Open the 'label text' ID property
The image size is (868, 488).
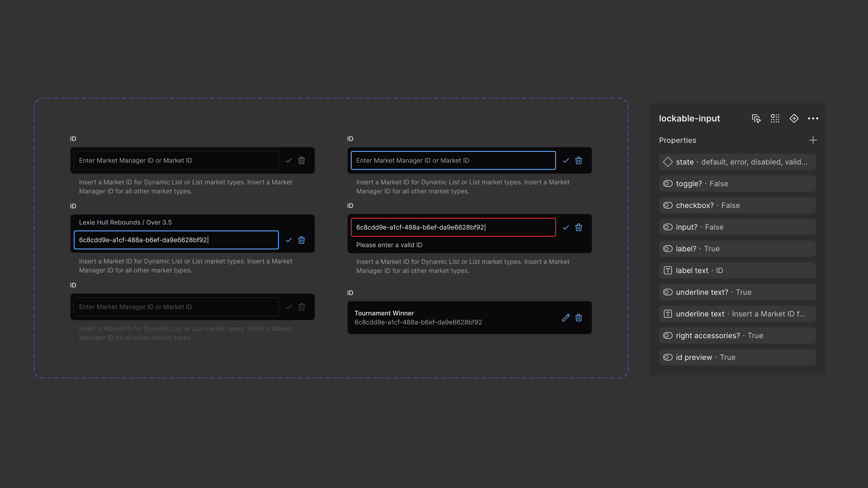pyautogui.click(x=737, y=270)
